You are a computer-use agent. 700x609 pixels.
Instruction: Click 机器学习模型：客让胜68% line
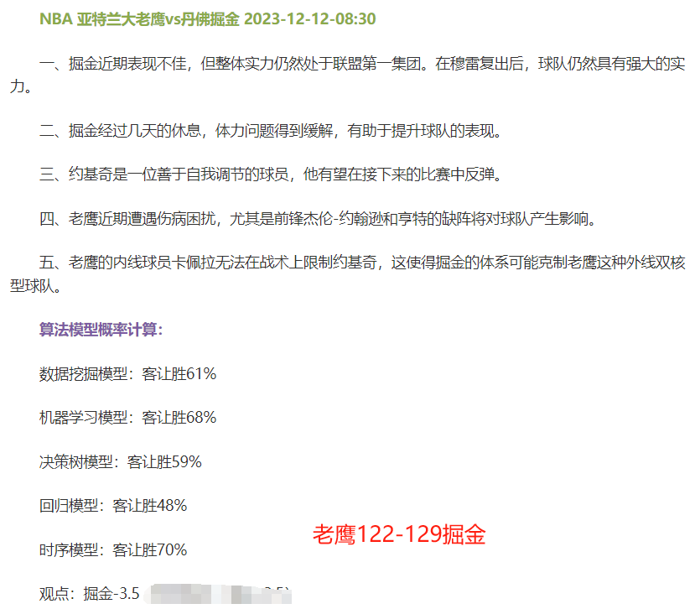pos(127,417)
